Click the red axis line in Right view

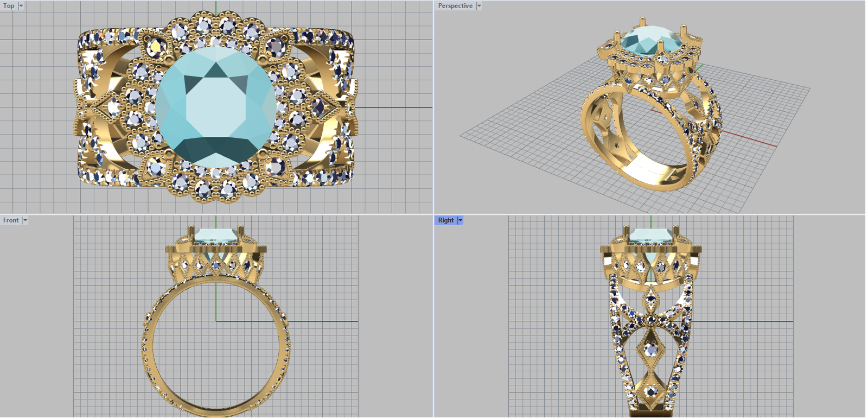tap(749, 321)
